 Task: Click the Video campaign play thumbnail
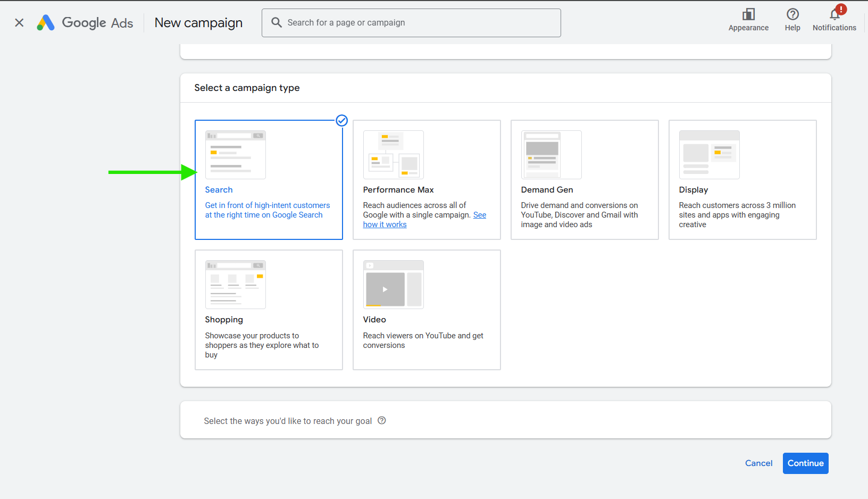393,284
